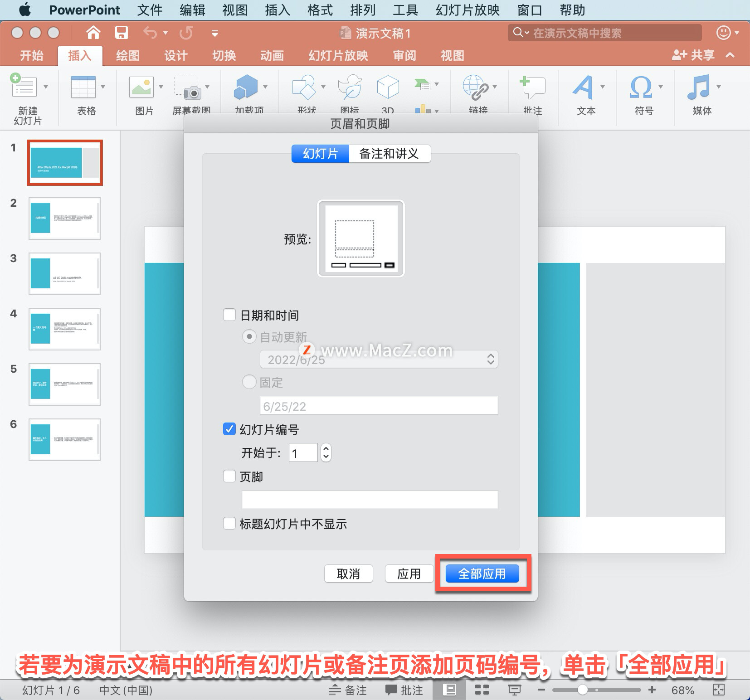Check Don't show on title slide
The width and height of the screenshot is (750, 700).
click(x=229, y=523)
